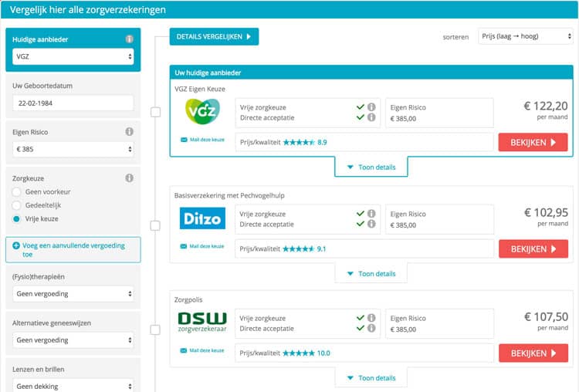
Task: Click Mail deze keuze link for Ditzo
Action: pyautogui.click(x=207, y=246)
